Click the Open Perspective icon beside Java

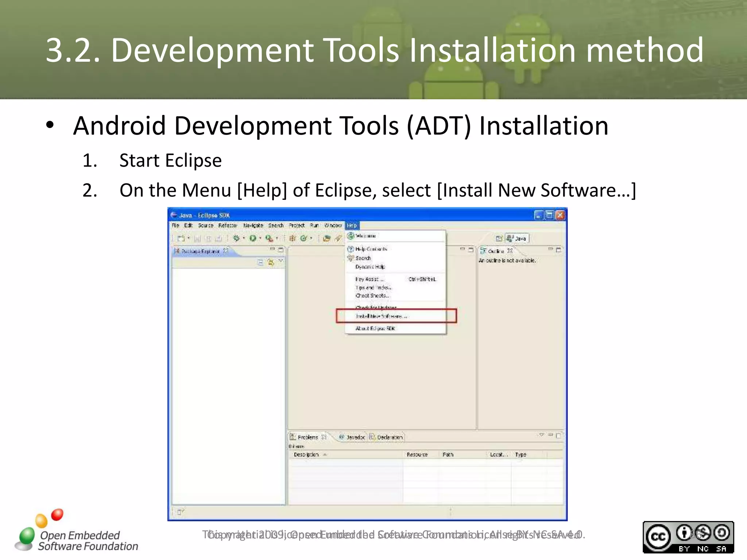(499, 238)
